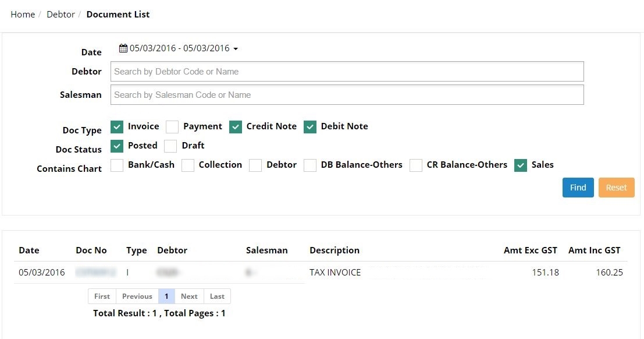Viewport: 644px width, 339px height.
Task: Click the Doc No column header
Action: coord(91,250)
